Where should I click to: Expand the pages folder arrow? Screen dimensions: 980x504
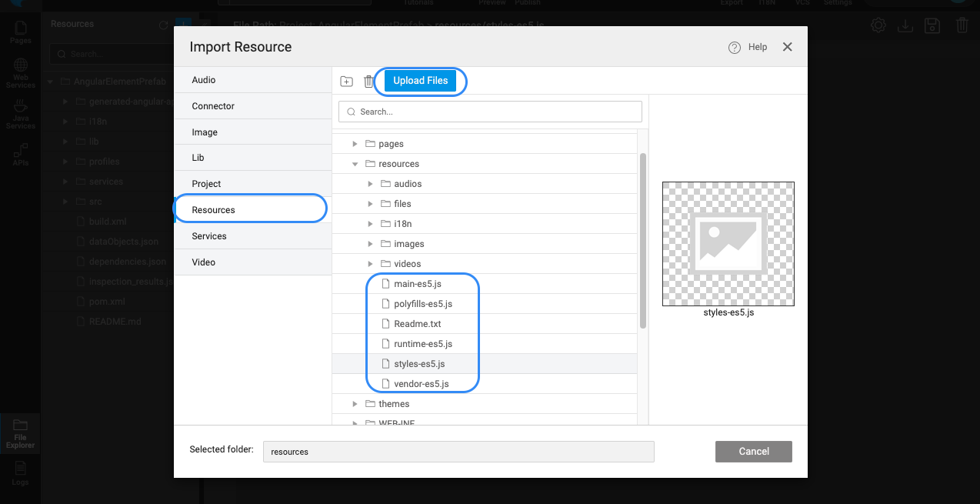355,144
